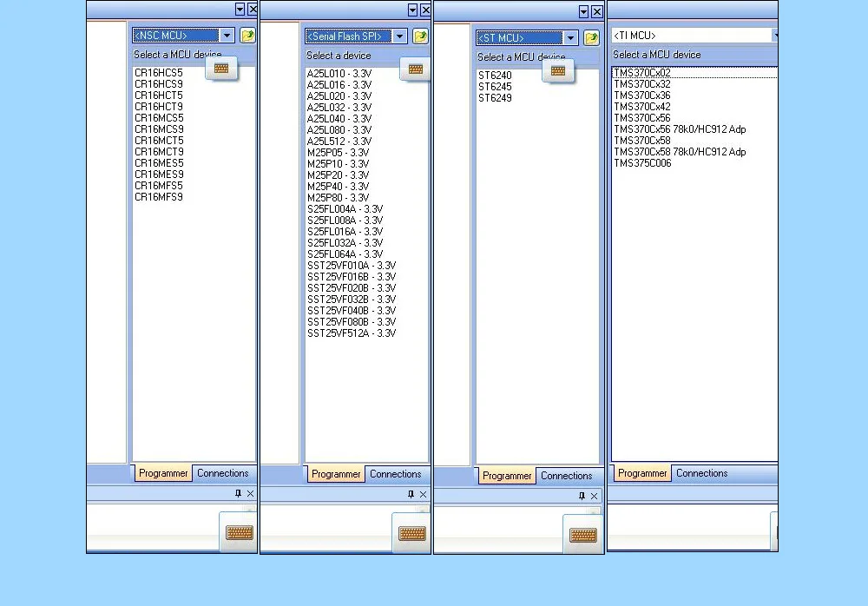The width and height of the screenshot is (868, 606).
Task: Toggle the pin icon in Serial Flash window's lower pane
Action: point(411,494)
